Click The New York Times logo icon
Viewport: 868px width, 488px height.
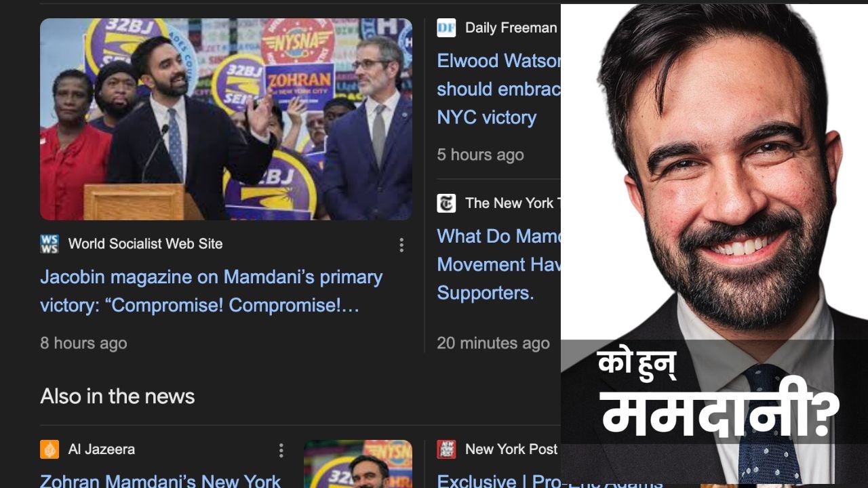point(446,203)
